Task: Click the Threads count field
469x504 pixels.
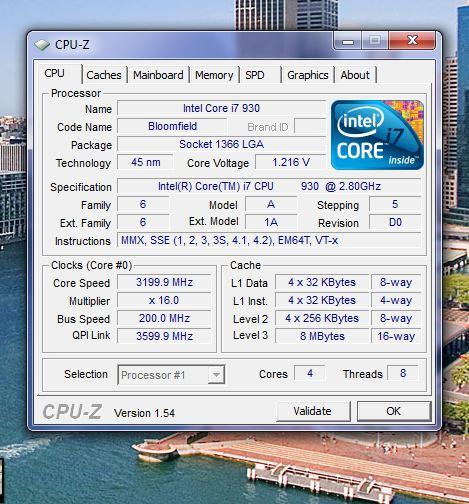Action: 403,373
